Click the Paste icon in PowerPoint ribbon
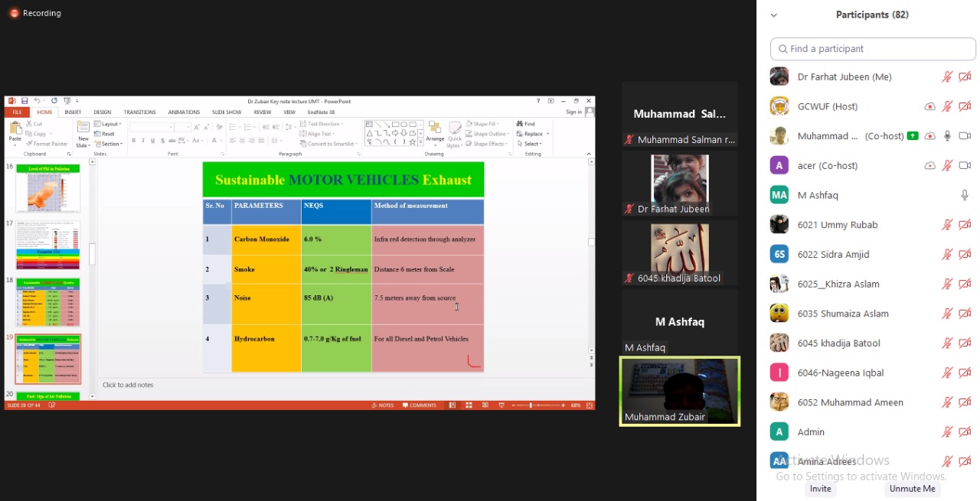The width and height of the screenshot is (980, 501). pyautogui.click(x=15, y=129)
